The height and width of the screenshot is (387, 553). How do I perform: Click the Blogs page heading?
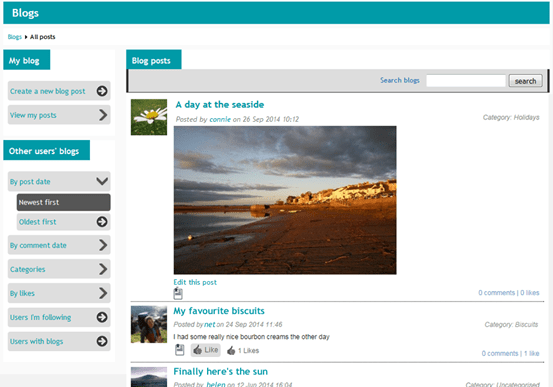[x=25, y=13]
